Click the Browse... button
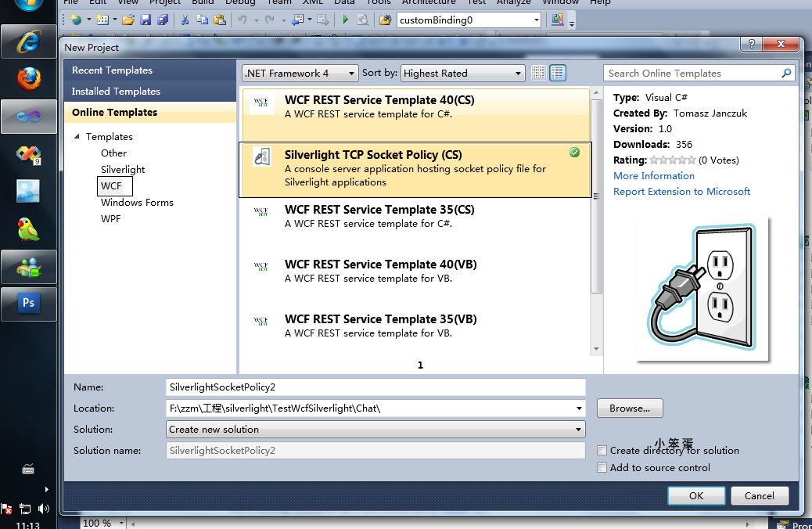 pyautogui.click(x=629, y=408)
